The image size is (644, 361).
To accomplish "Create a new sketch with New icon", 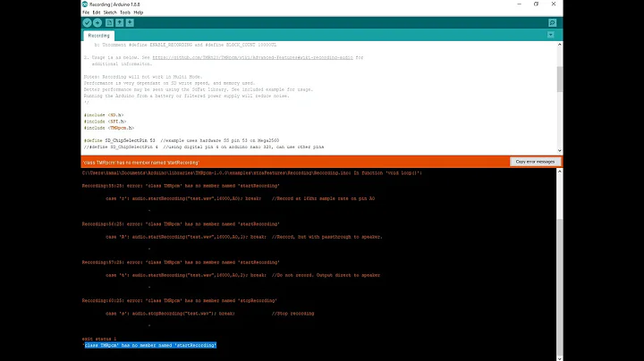I will click(109, 23).
